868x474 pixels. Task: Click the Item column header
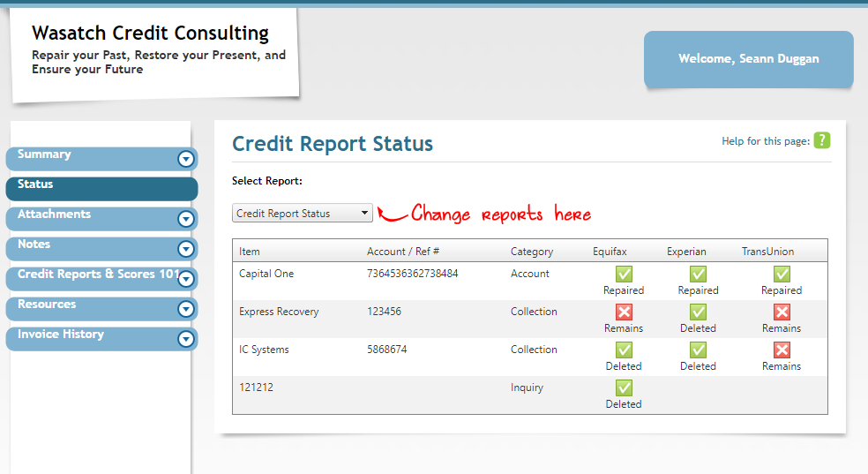249,252
